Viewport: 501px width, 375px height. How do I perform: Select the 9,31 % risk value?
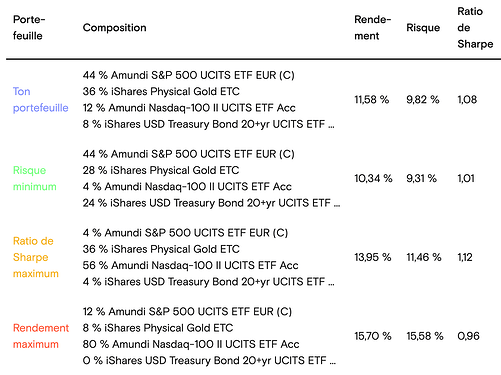[x=421, y=178]
